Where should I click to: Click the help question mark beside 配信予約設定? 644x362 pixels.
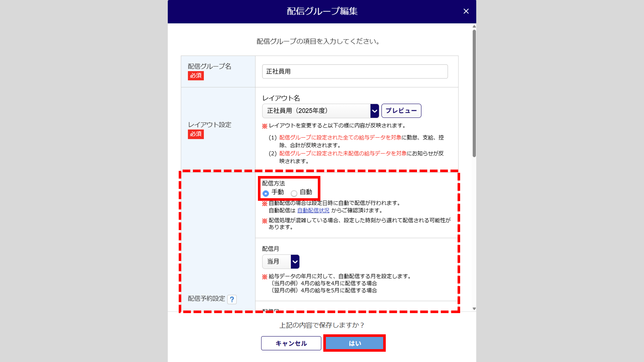[x=232, y=299]
